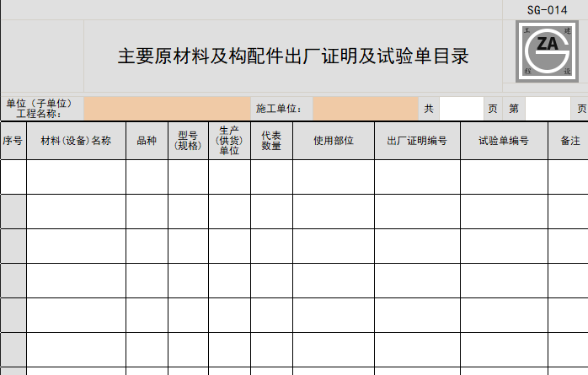Select the 型号(规格) column header
588x375 pixels.
click(x=188, y=141)
